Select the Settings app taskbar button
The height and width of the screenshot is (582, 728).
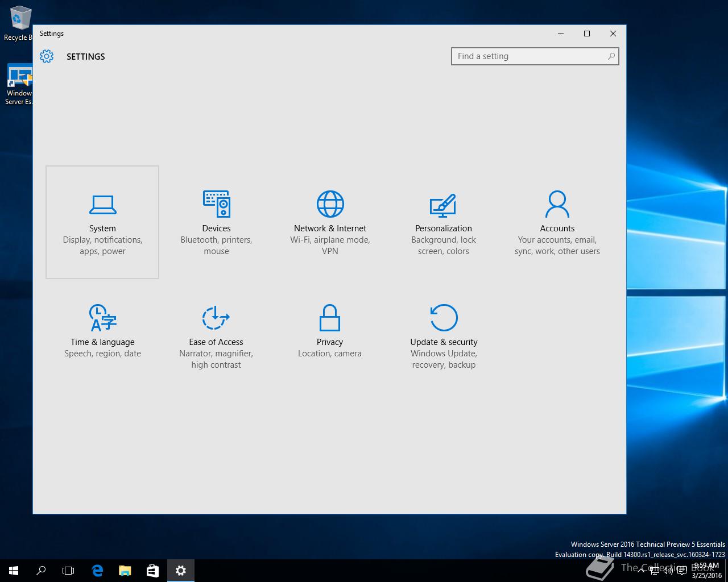click(x=181, y=571)
